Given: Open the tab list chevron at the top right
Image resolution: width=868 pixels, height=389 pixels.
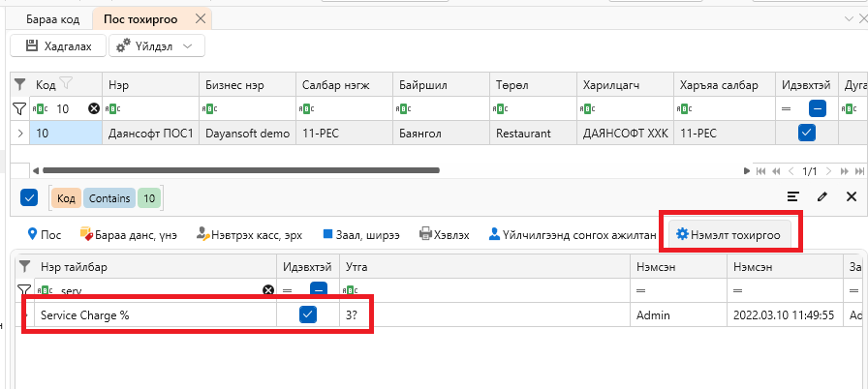Looking at the screenshot, I should [x=850, y=19].
